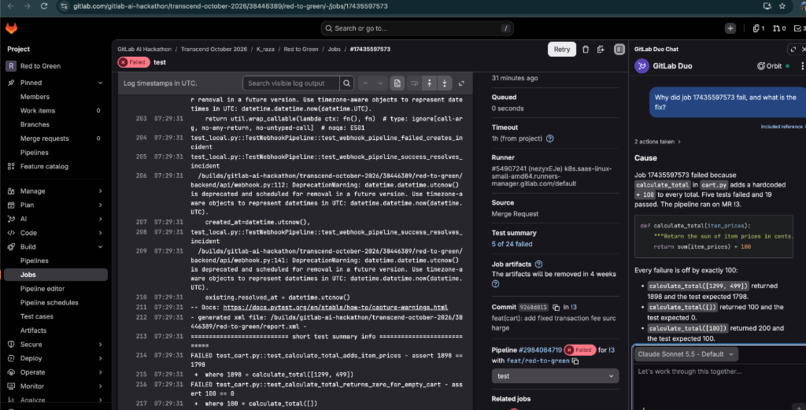
Task: Open assigned issues counter icon
Action: pos(758,28)
